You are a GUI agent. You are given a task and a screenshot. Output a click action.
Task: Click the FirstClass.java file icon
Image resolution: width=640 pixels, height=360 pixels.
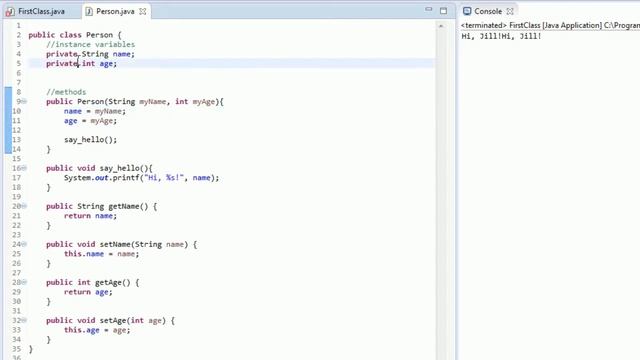click(10, 12)
